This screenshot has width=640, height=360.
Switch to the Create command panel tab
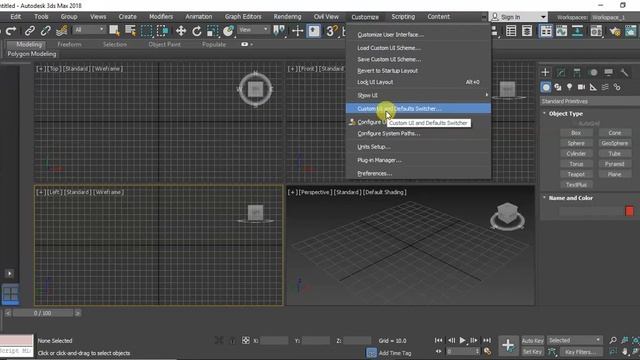pos(545,73)
